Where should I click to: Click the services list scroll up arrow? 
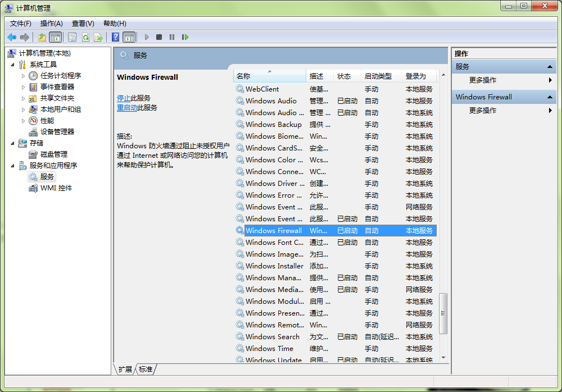tap(443, 75)
